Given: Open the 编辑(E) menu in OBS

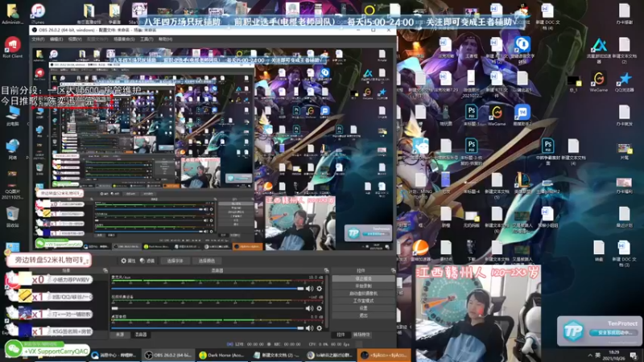Looking at the screenshot, I should point(56,39).
